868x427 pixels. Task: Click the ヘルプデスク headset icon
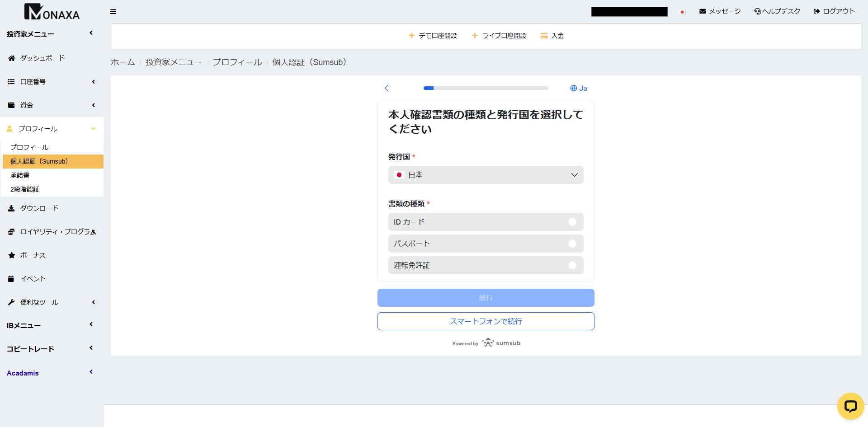757,11
